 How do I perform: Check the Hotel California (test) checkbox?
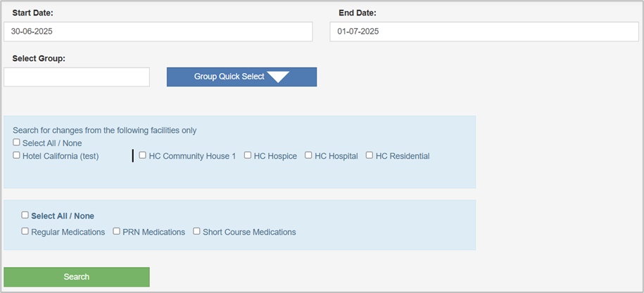click(x=16, y=155)
